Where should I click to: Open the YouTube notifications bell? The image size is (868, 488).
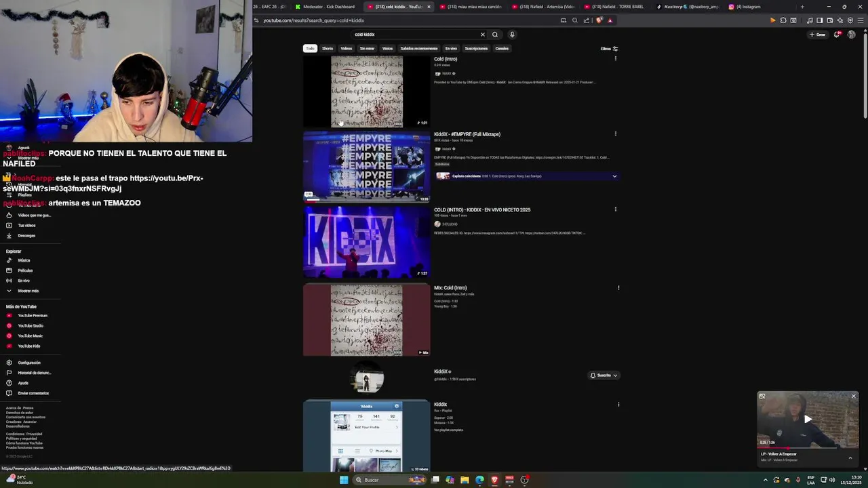pos(837,35)
